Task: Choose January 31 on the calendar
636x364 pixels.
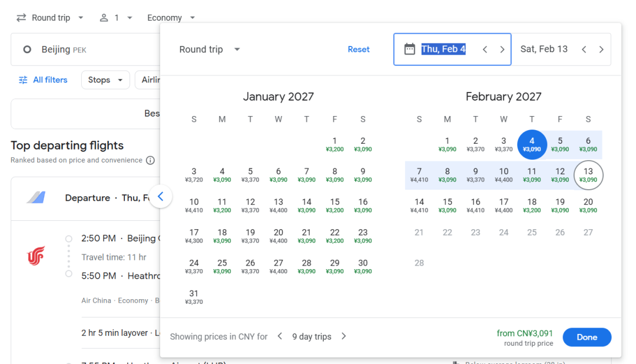Action: 194,297
